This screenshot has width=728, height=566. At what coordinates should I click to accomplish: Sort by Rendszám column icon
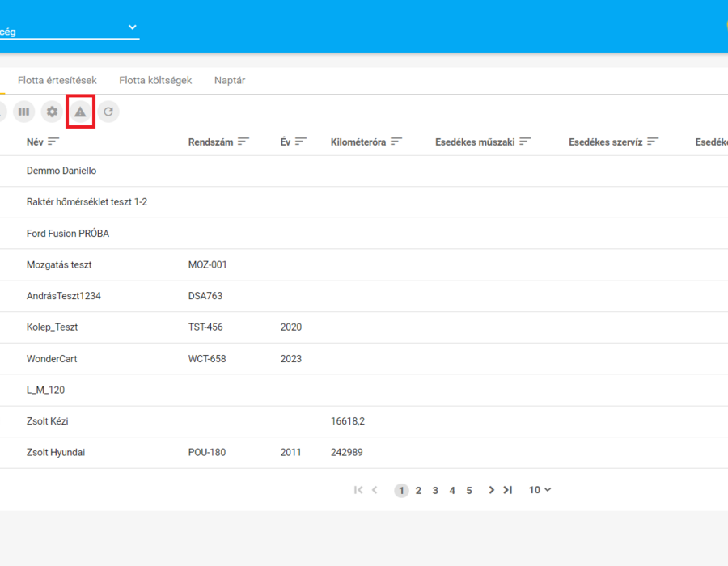click(243, 141)
